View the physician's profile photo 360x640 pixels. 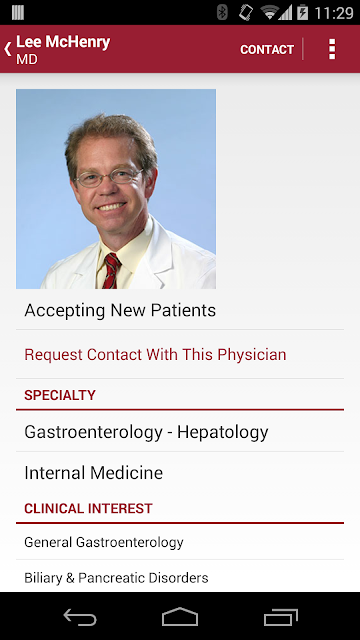click(116, 189)
